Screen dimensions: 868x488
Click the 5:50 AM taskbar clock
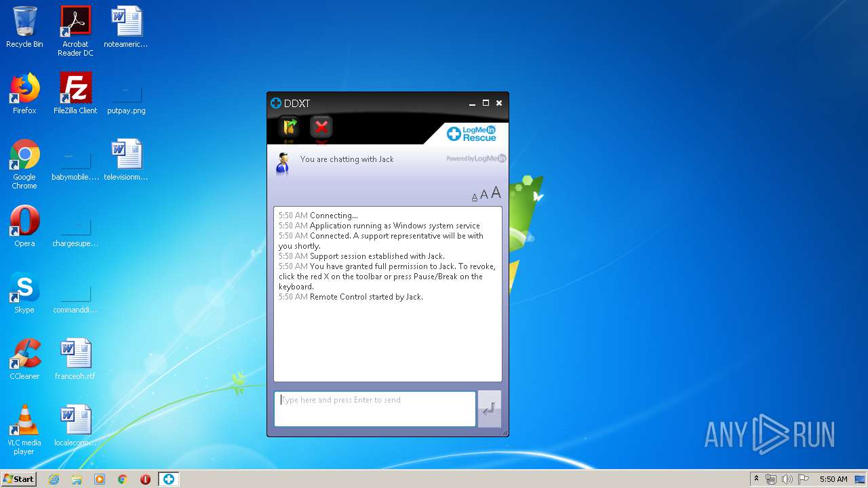click(x=833, y=479)
